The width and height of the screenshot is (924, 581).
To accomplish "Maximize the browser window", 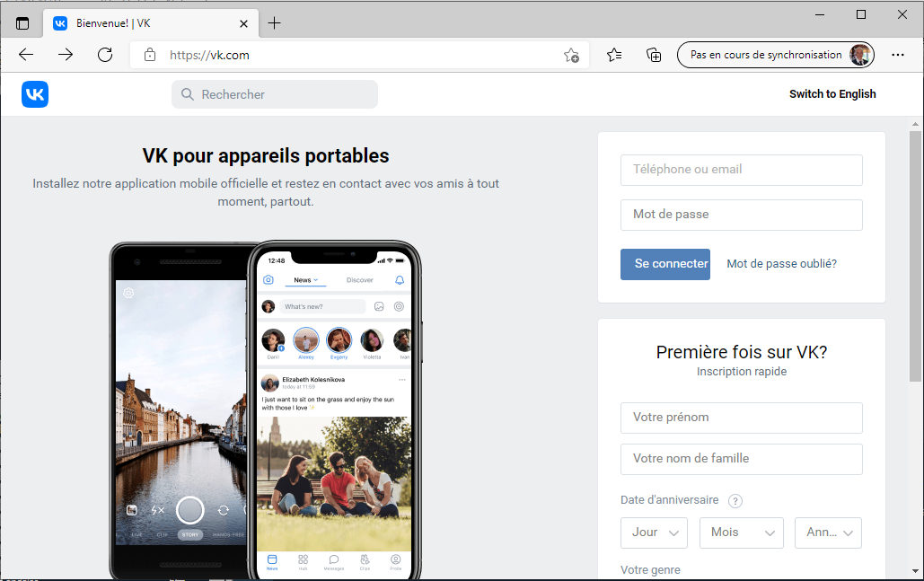I will click(861, 14).
